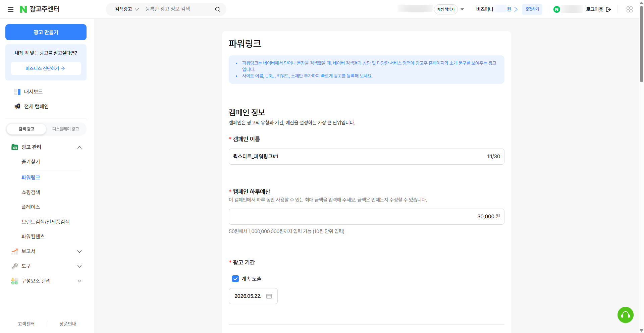Click the 비즈머니 label
This screenshot has height=333, width=644.
pos(484,9)
